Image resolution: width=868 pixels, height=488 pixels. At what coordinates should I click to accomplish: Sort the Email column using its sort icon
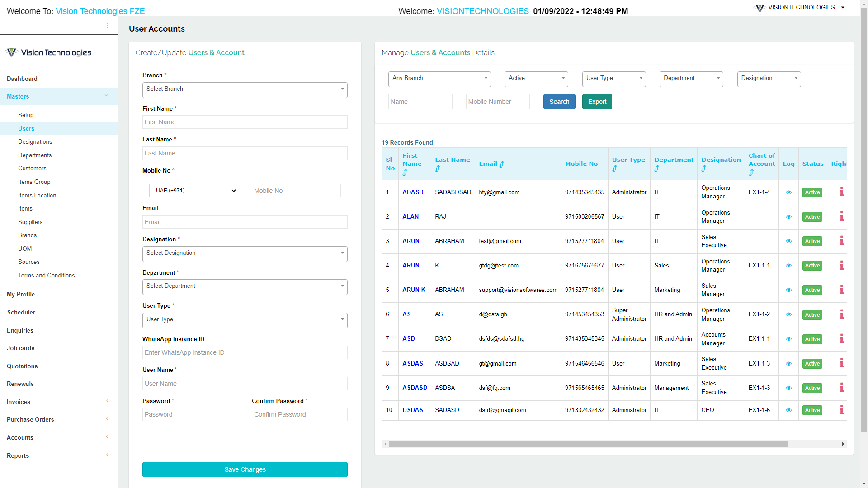click(x=502, y=164)
